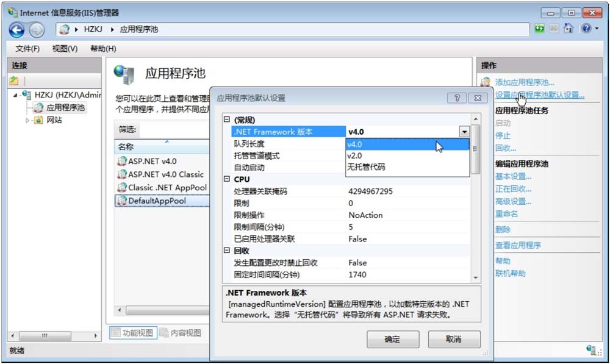This screenshot has height=364, width=610.
Task: Click the Classic .NET AppPool icon
Action: click(x=122, y=187)
